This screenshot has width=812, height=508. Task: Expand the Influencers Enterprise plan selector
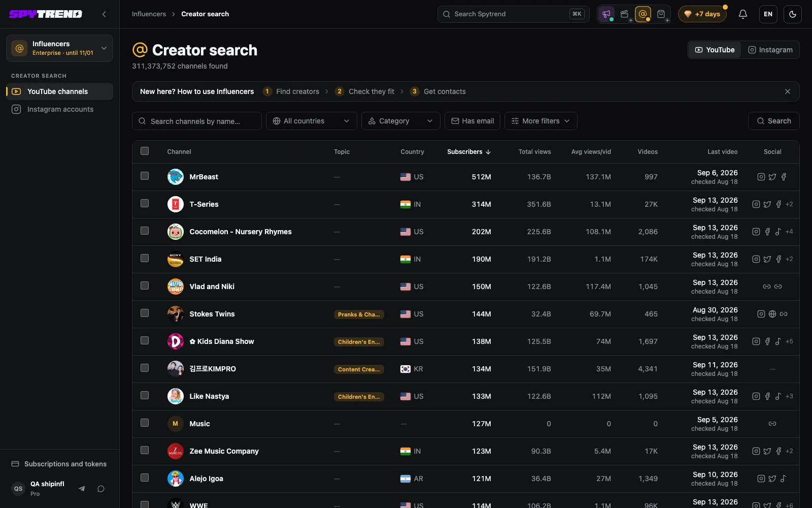click(59, 48)
